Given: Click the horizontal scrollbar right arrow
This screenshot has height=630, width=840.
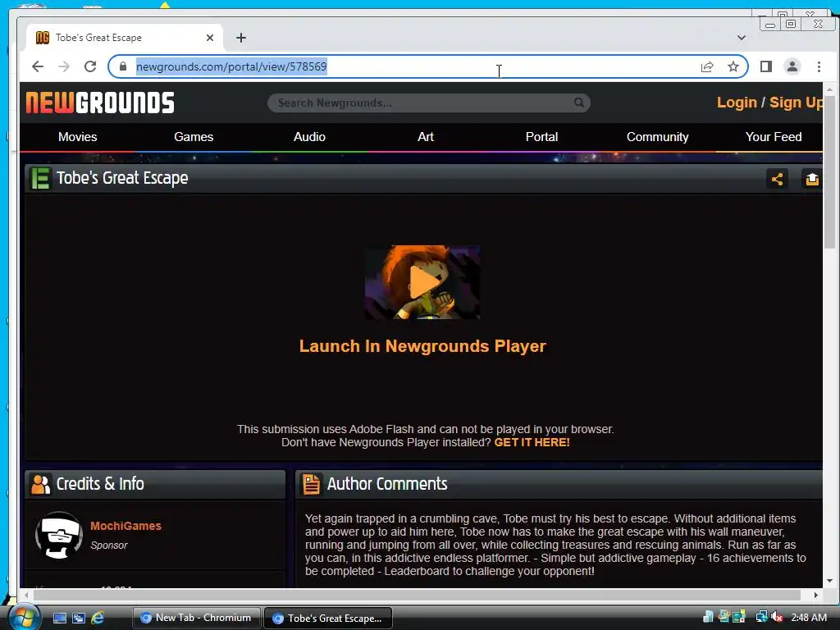Looking at the screenshot, I should tap(816, 595).
